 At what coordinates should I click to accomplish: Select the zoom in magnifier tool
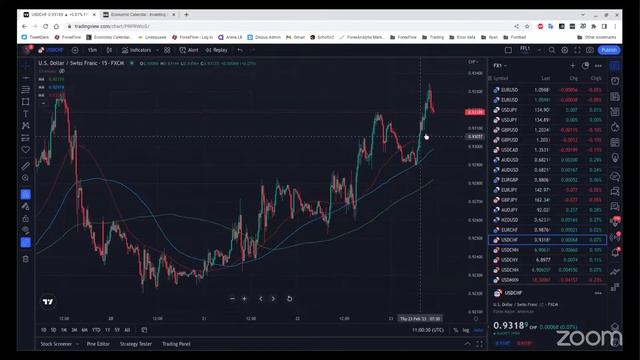[x=26, y=178]
